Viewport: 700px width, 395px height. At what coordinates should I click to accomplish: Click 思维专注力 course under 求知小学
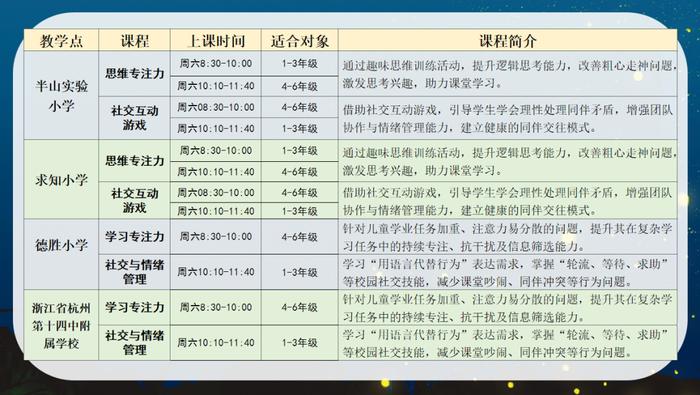[x=134, y=161]
